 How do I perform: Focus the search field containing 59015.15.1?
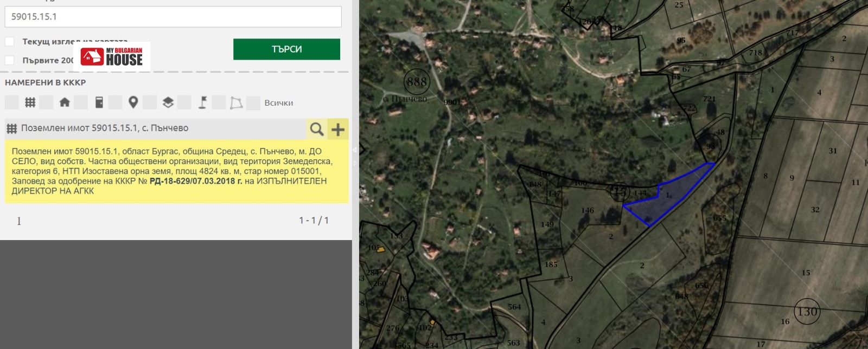[x=173, y=17]
